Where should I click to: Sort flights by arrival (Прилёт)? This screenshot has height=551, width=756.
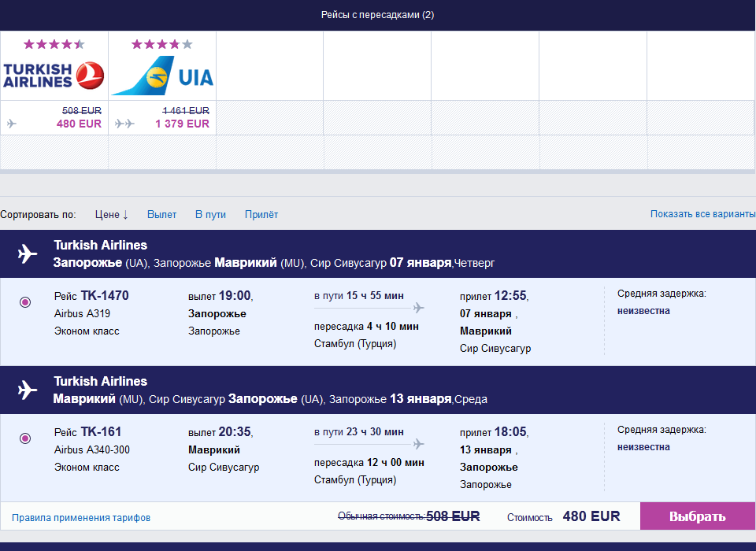tap(261, 214)
